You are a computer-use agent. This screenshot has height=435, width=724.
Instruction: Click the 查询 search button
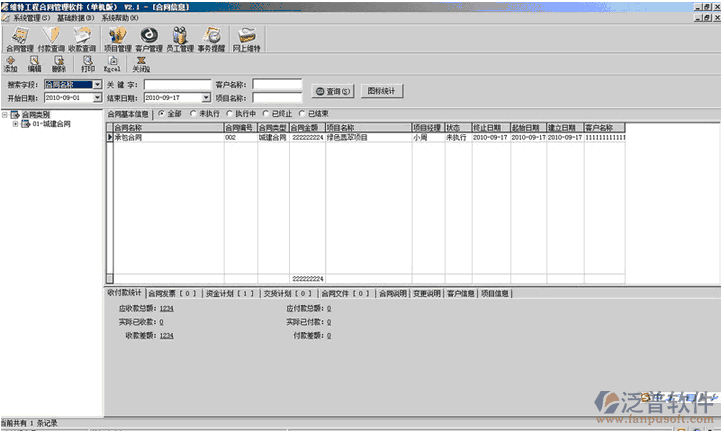point(333,91)
